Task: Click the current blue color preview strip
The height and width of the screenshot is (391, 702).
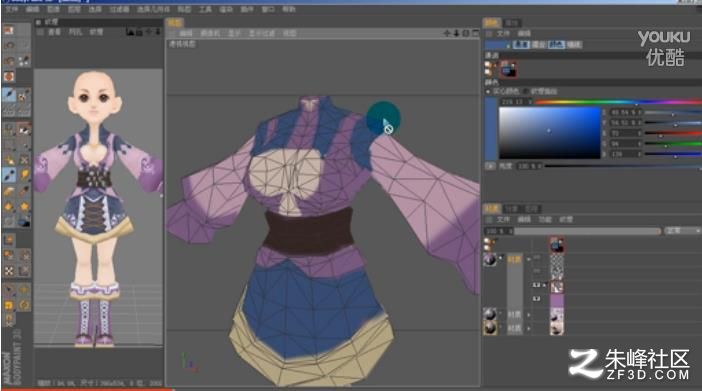Action: [x=491, y=129]
